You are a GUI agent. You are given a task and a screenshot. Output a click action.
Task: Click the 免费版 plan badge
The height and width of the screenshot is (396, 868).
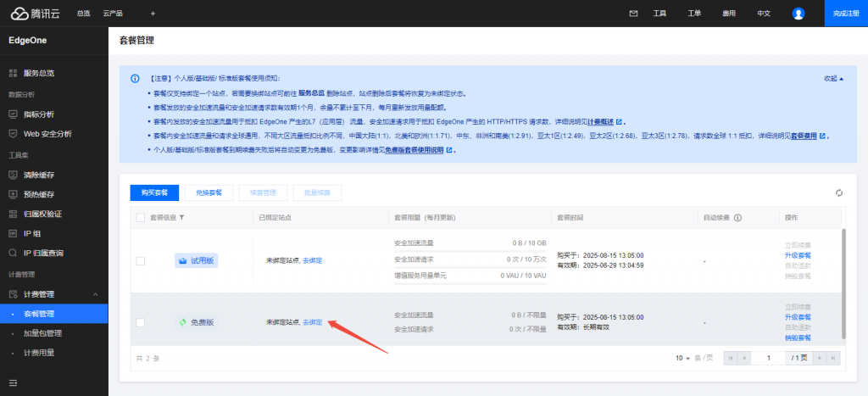click(x=197, y=321)
